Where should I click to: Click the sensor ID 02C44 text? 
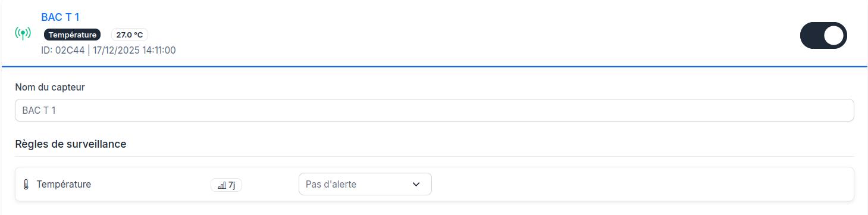62,50
